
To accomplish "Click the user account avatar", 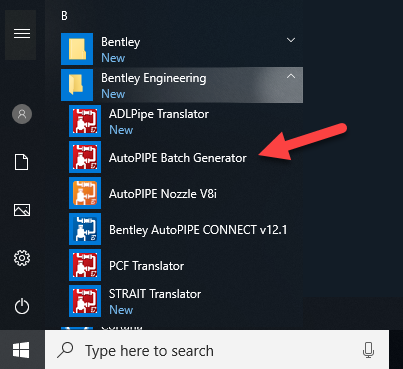I will click(x=22, y=114).
